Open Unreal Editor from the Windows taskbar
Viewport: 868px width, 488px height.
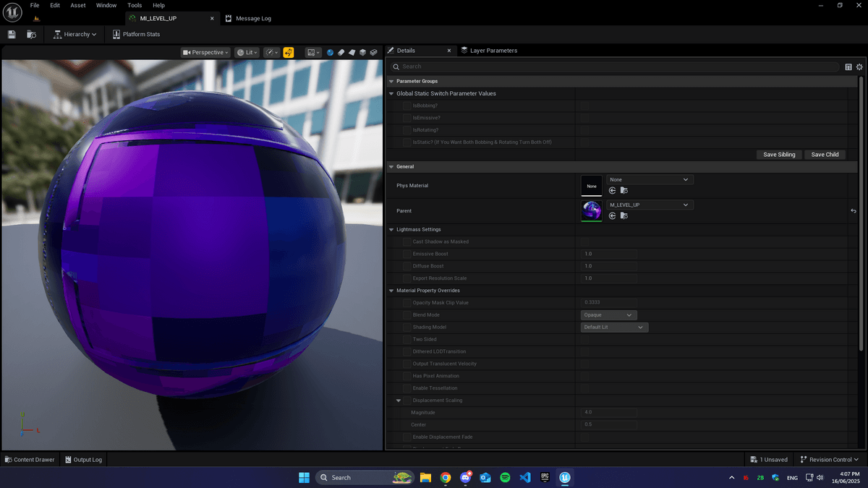point(565,477)
